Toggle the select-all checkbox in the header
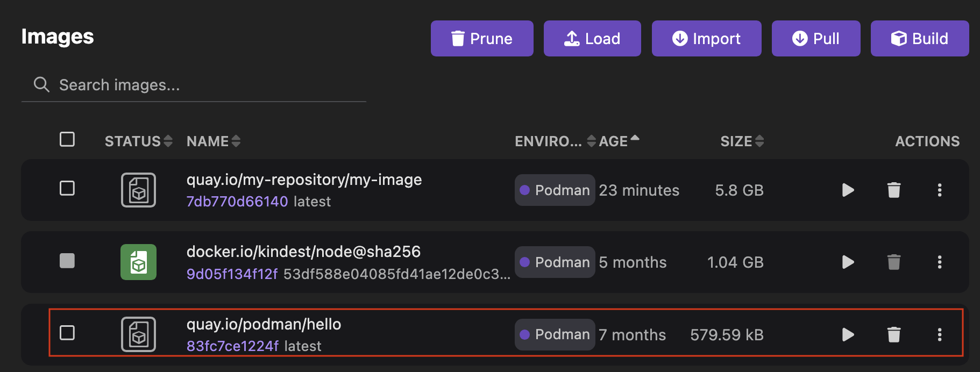 [67, 139]
